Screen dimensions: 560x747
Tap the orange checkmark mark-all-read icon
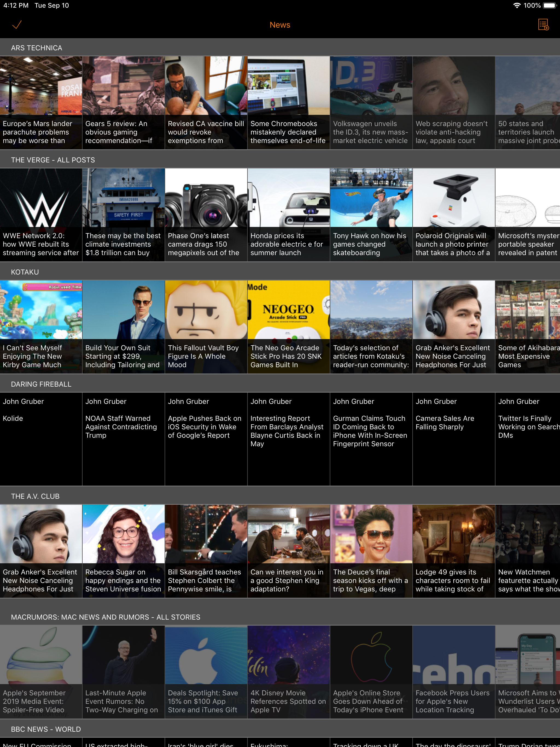click(x=17, y=25)
